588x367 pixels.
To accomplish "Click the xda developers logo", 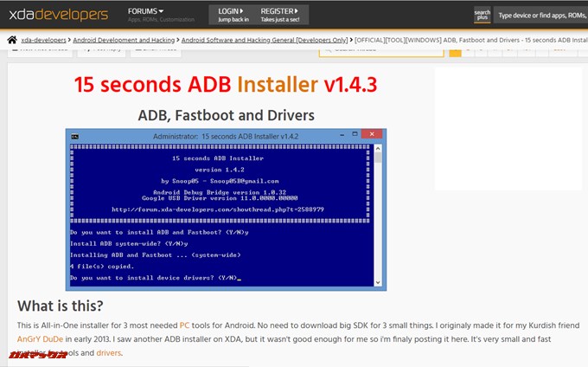I will pos(59,14).
